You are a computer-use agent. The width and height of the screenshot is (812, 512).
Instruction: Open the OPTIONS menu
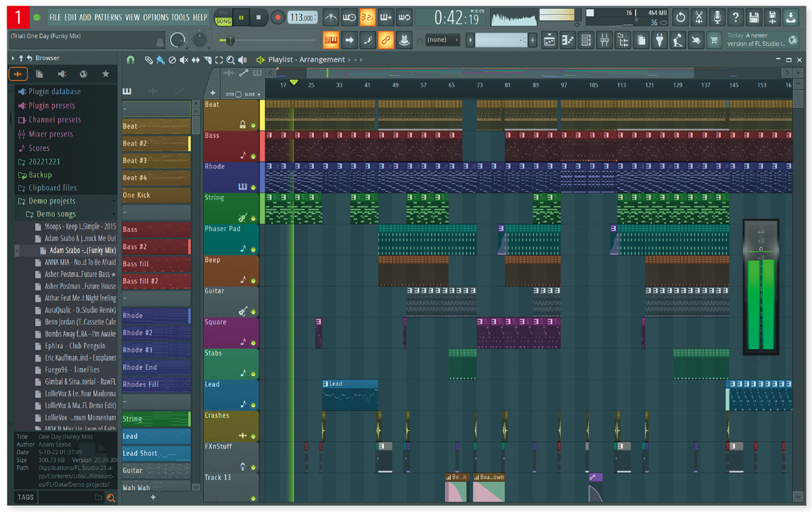click(156, 18)
